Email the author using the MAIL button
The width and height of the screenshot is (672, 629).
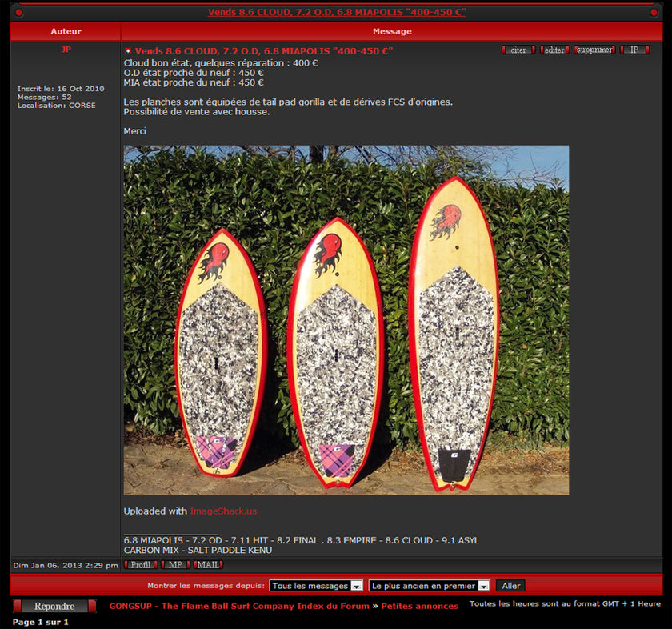(x=208, y=565)
